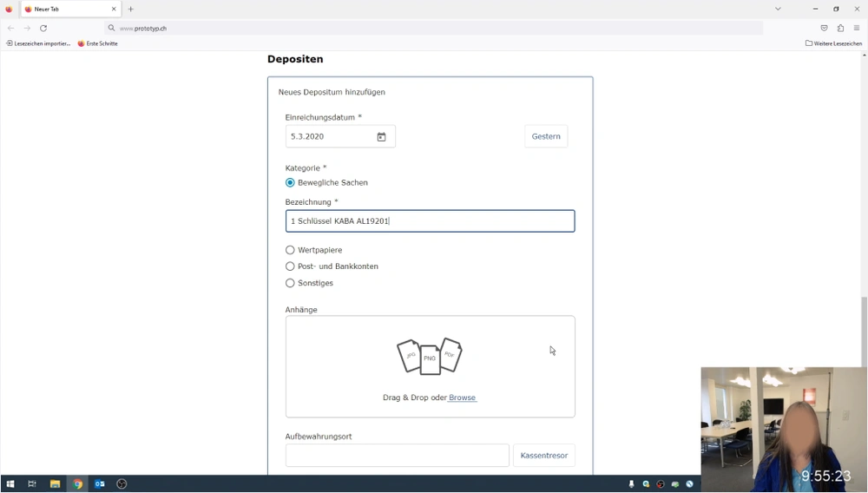Open the list all tabs chevron
The image size is (868, 493).
(x=778, y=9)
